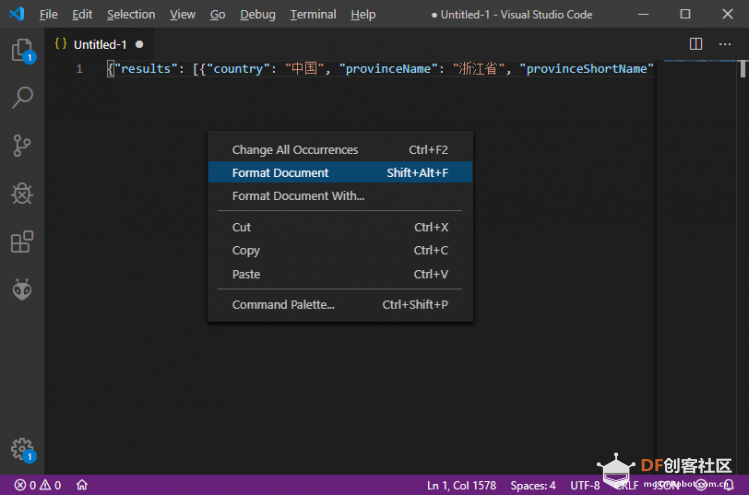Select the Untitled-1 editor tab

click(x=99, y=44)
